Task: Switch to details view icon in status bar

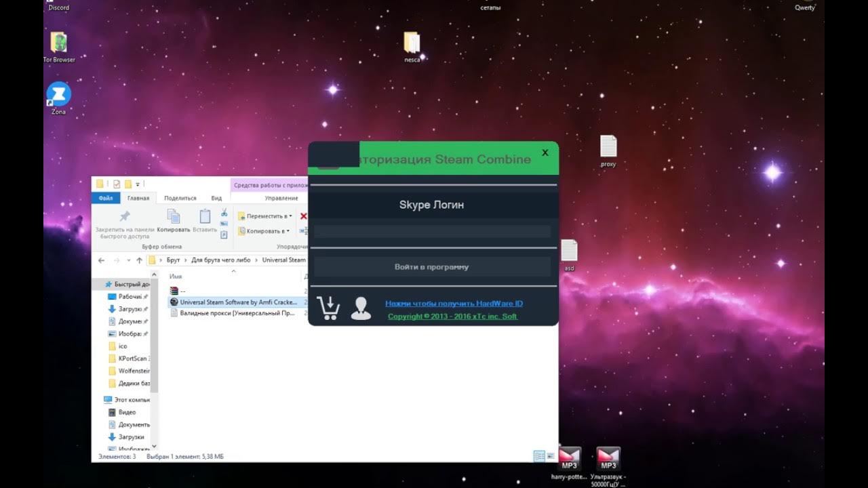Action: (x=539, y=456)
